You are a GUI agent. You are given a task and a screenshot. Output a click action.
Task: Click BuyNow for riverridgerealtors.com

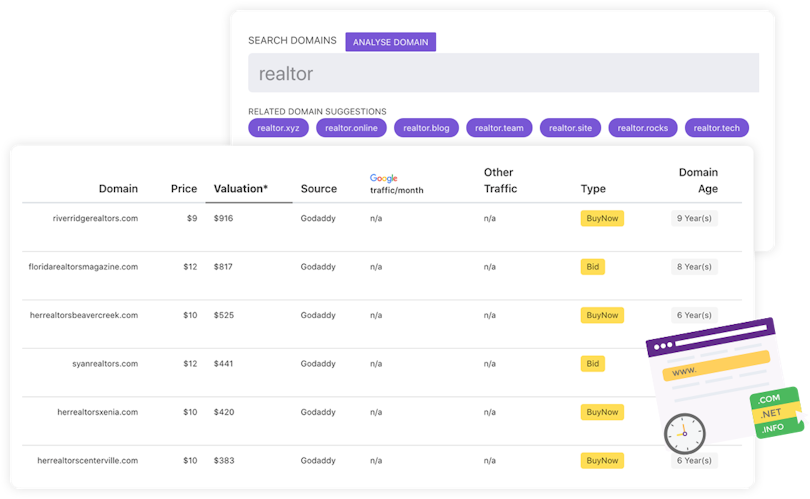coord(602,218)
